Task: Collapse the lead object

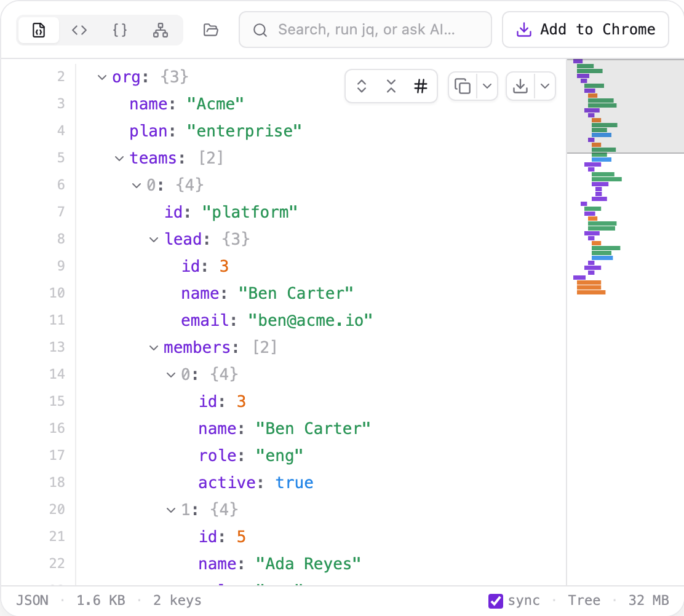Action: [x=154, y=239]
